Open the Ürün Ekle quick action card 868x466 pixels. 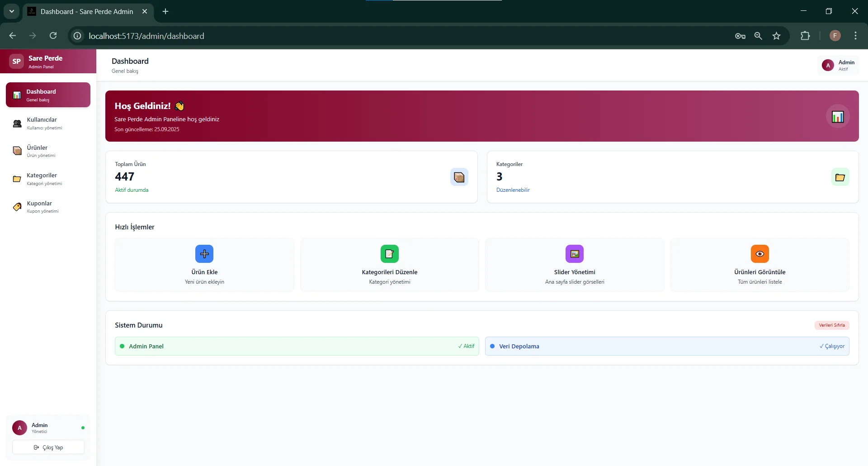[x=204, y=265]
